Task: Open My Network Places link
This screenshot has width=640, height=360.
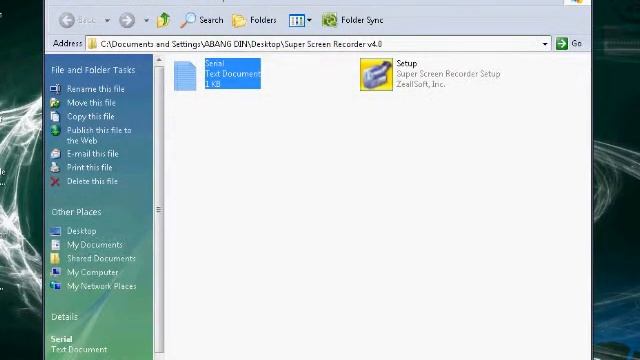Action: pos(102,287)
